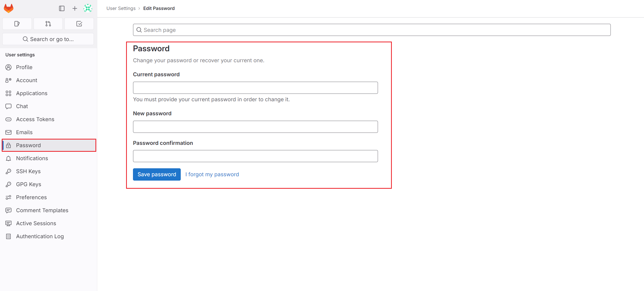644x291 pixels.
Task: Toggle the sidebar collapse icon
Action: point(62,8)
